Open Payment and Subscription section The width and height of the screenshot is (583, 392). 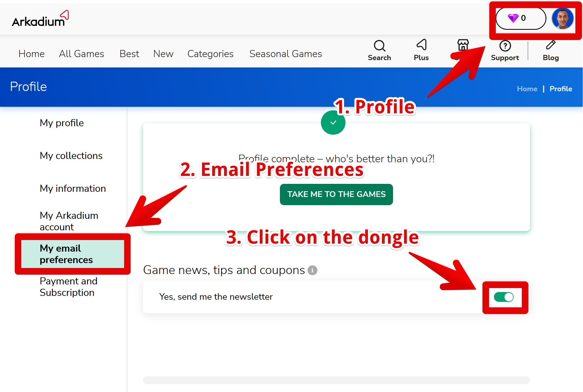point(68,287)
